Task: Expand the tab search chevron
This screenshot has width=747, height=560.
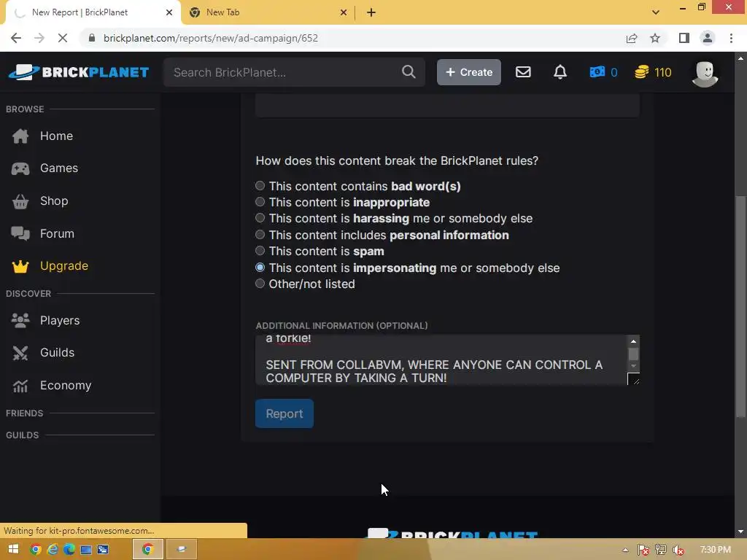Action: 656,12
